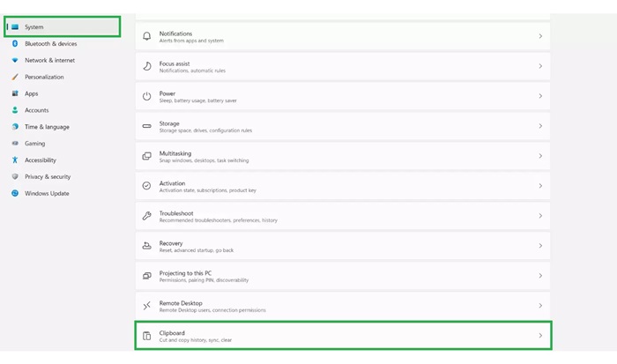Expand Notifications row chevron

(x=540, y=36)
